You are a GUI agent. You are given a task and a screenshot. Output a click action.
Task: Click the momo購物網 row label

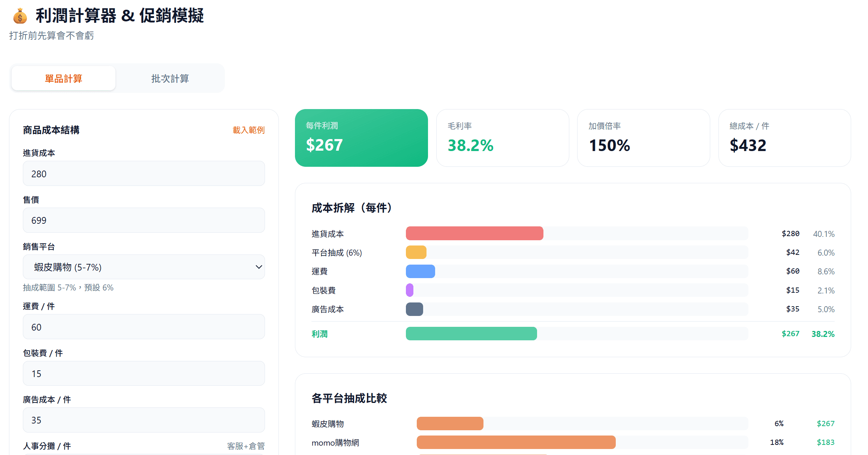click(335, 443)
